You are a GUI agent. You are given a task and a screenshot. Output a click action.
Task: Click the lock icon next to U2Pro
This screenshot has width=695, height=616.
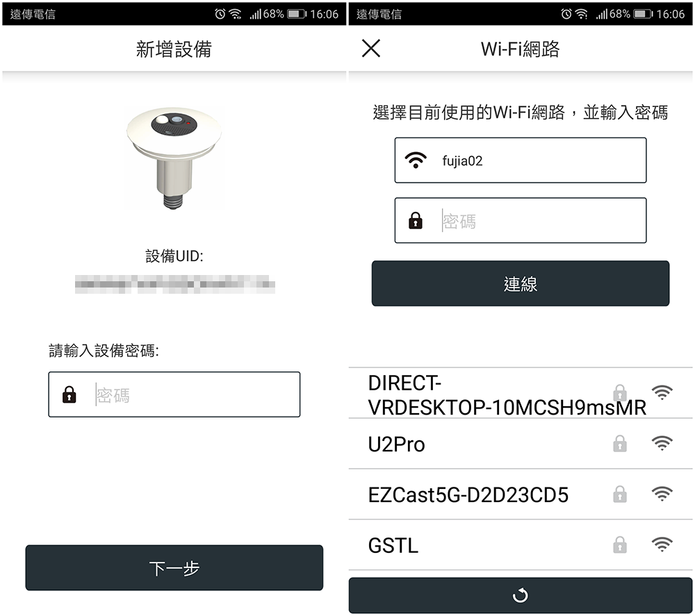tap(620, 443)
